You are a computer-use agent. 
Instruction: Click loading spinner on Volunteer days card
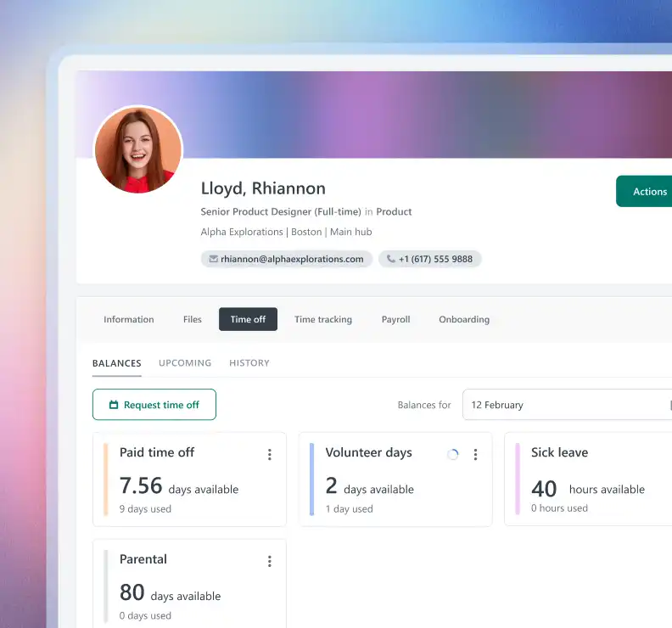click(452, 454)
